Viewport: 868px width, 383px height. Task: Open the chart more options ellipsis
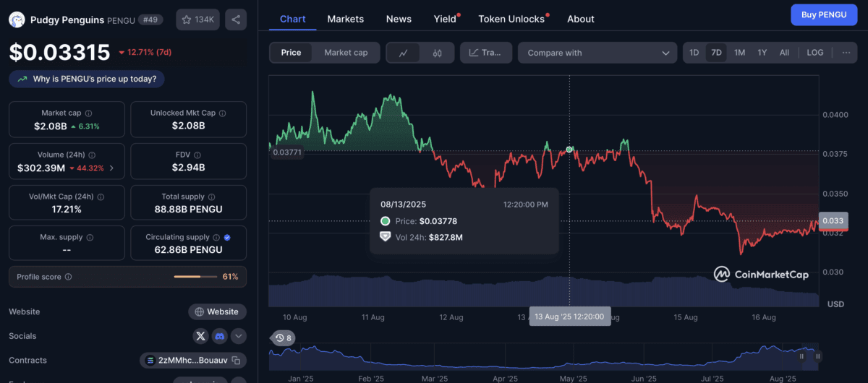click(846, 53)
